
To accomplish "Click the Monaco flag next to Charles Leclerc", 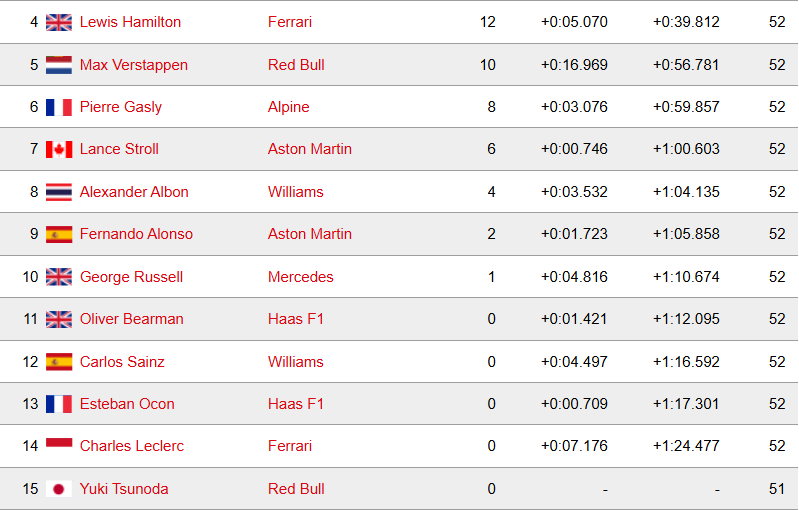I will (59, 446).
